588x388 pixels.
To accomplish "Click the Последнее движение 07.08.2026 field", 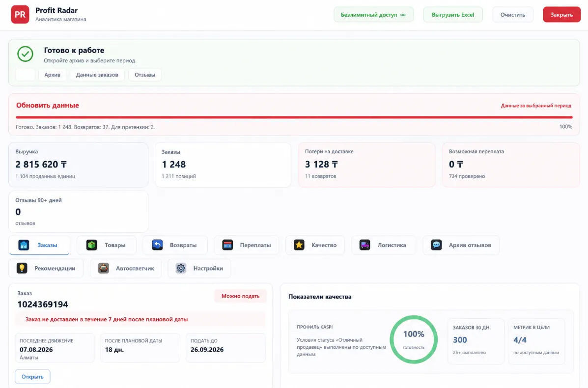I will click(55, 348).
